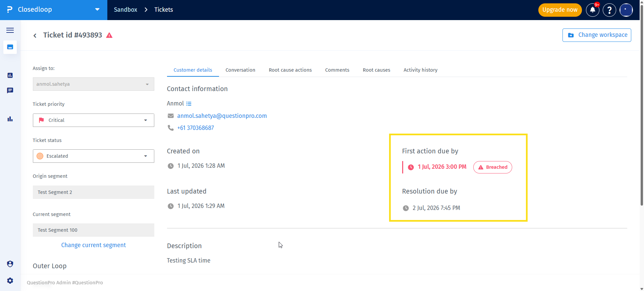Screen dimensions: 644x291
Task: Click the Sandbox breadcrumb
Action: point(125,10)
